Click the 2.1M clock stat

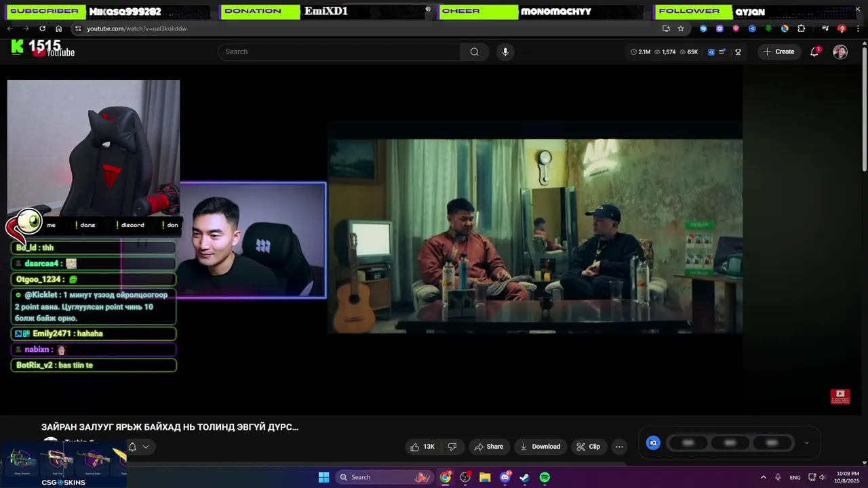[640, 52]
